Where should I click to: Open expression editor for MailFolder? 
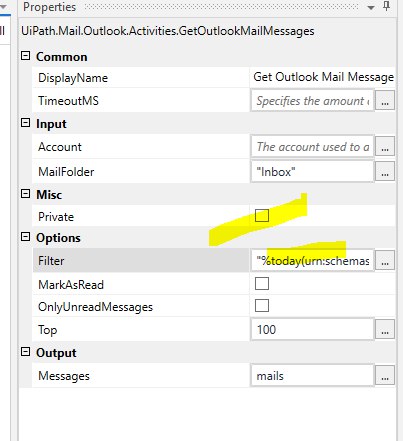(x=385, y=171)
